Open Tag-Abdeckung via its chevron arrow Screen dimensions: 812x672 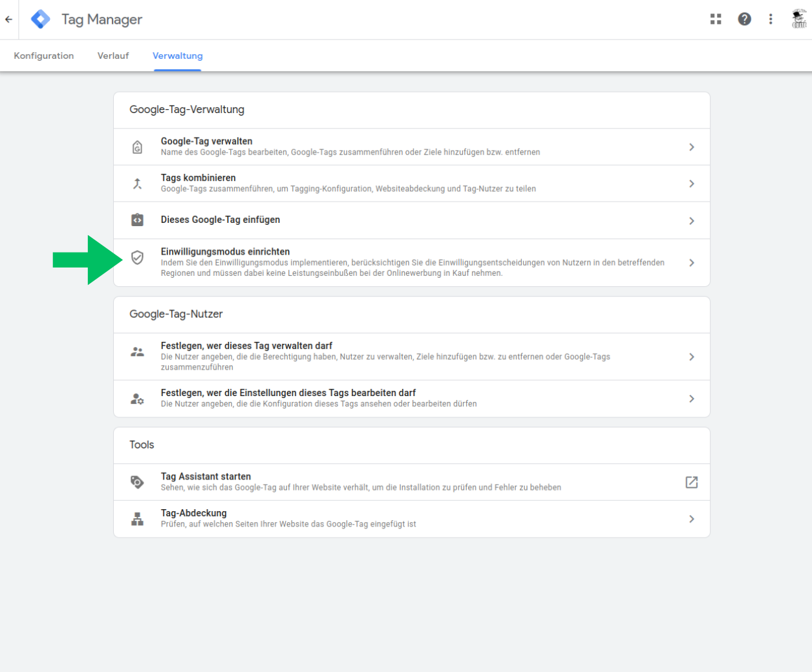[691, 518]
